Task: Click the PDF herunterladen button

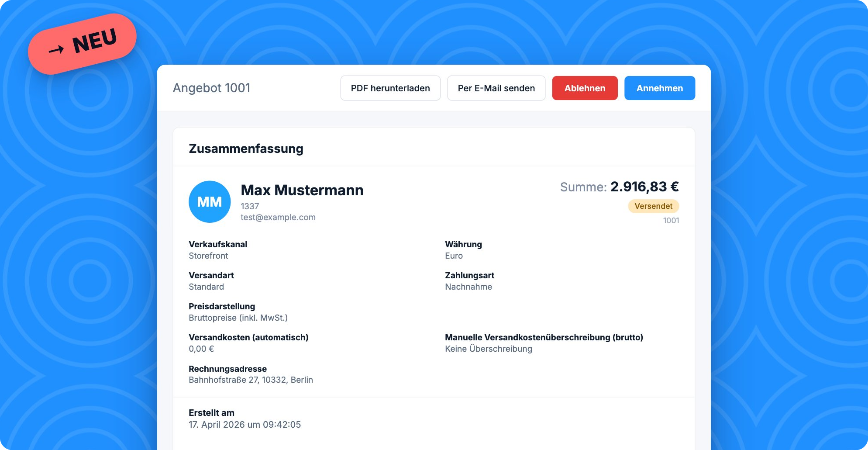Action: (390, 88)
